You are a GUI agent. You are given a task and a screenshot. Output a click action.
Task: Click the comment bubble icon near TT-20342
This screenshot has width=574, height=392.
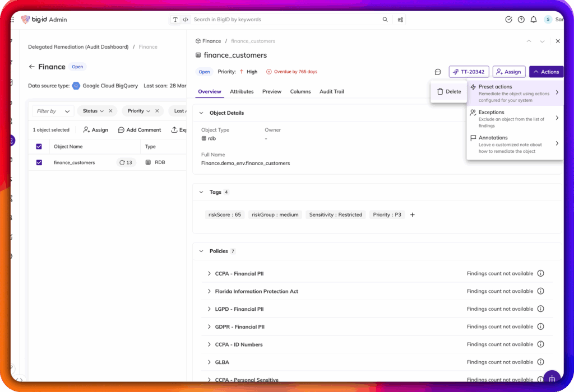[x=438, y=72]
